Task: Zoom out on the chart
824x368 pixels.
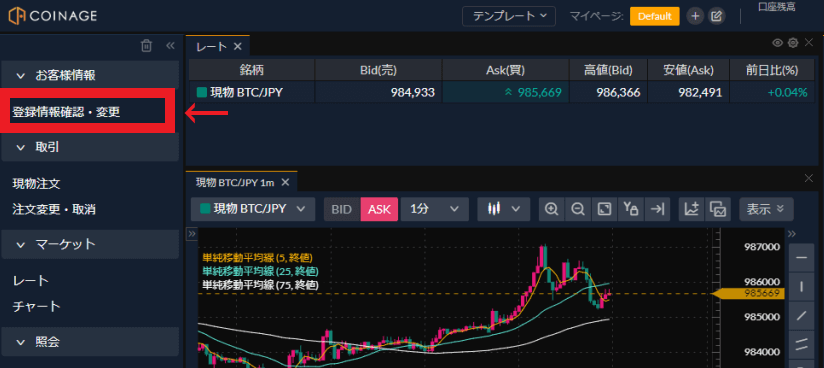Action: click(578, 209)
